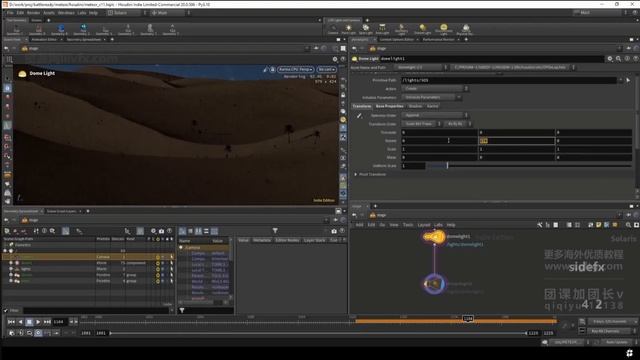Open the Render menu
Viewport: 640px width, 360px height.
[x=33, y=13]
